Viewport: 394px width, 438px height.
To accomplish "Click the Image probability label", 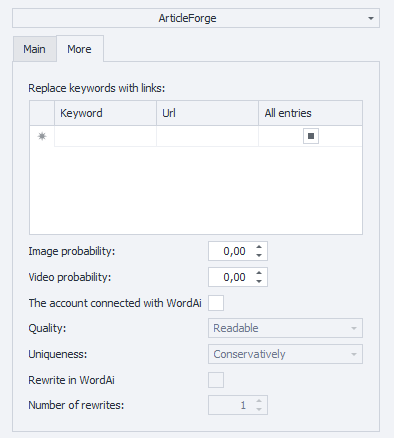I will click(x=72, y=251).
